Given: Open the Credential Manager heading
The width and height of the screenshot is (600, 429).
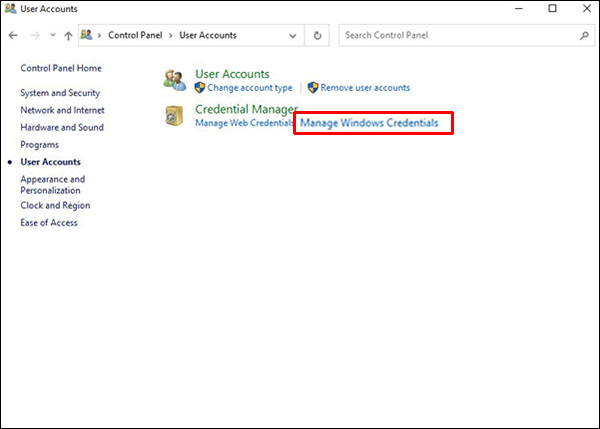Looking at the screenshot, I should [246, 109].
